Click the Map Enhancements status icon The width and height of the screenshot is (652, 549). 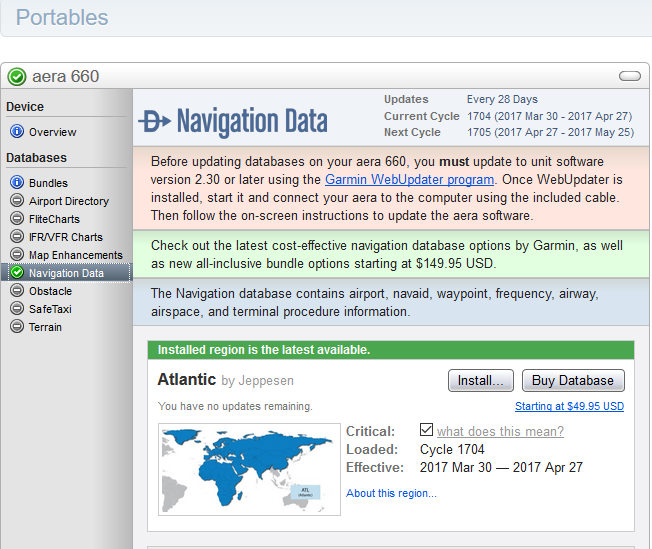tap(17, 254)
